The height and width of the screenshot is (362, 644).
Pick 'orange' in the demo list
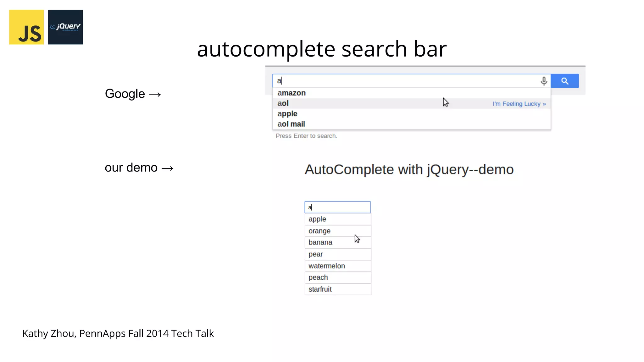click(x=338, y=231)
